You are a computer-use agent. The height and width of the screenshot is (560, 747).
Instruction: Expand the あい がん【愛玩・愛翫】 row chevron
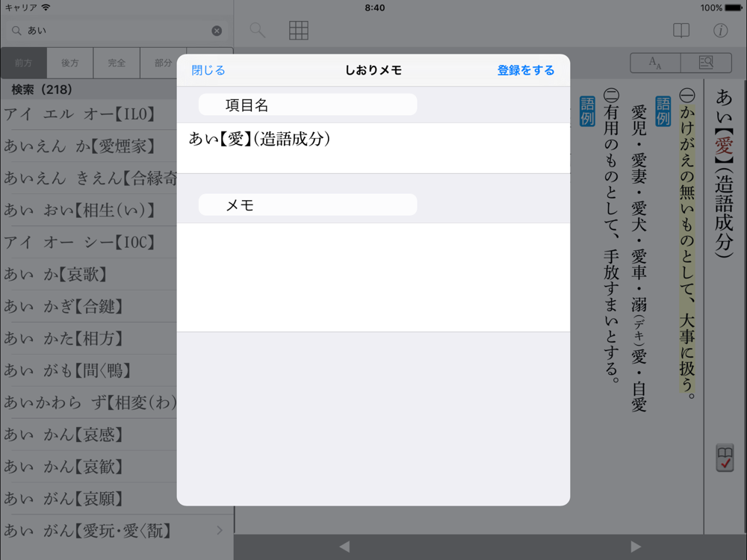[219, 530]
